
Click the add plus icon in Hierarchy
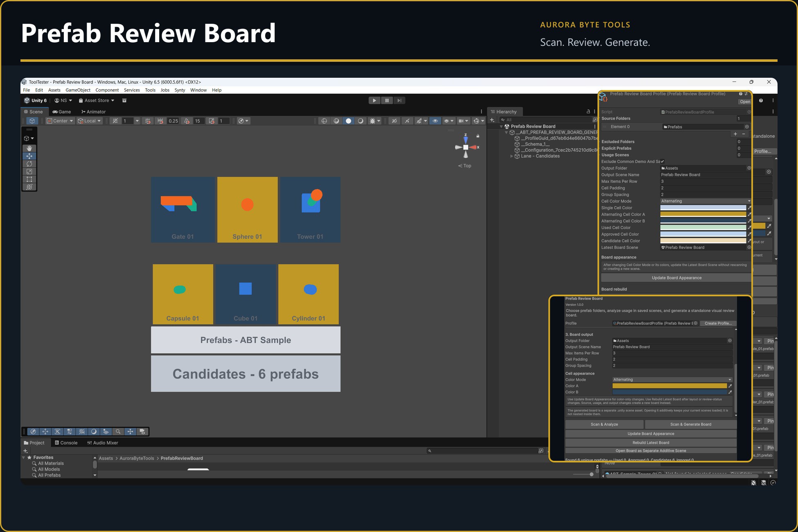pos(492,120)
